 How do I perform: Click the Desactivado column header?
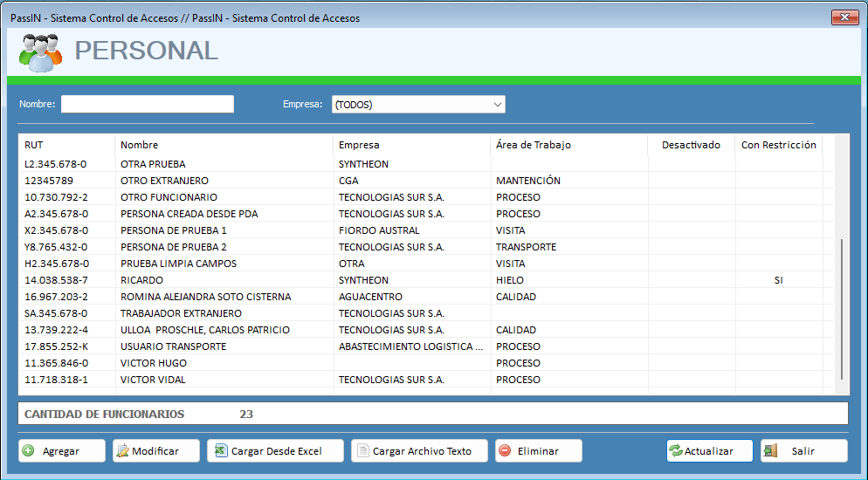point(691,145)
